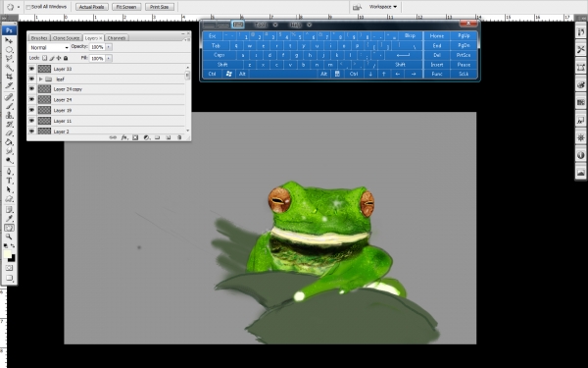Click the link layers icon
The width and height of the screenshot is (588, 368).
(x=113, y=137)
